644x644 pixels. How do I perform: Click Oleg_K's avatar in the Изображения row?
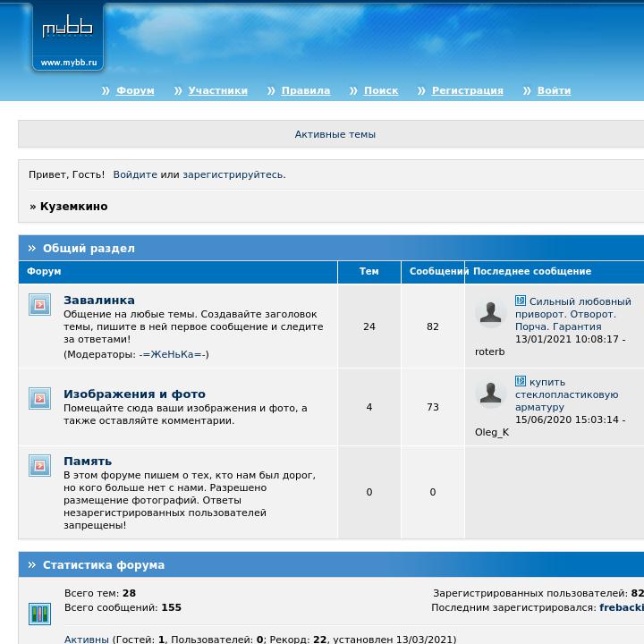coord(491,393)
